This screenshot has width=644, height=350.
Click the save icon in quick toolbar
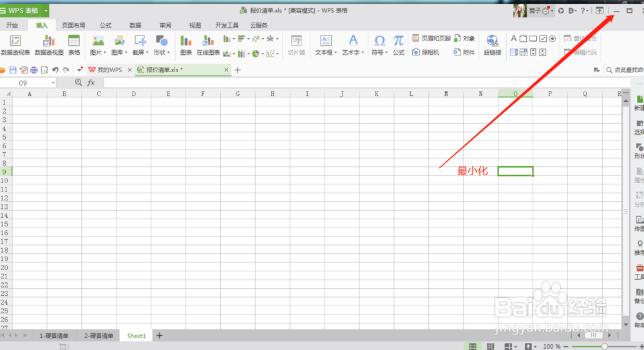pos(13,70)
